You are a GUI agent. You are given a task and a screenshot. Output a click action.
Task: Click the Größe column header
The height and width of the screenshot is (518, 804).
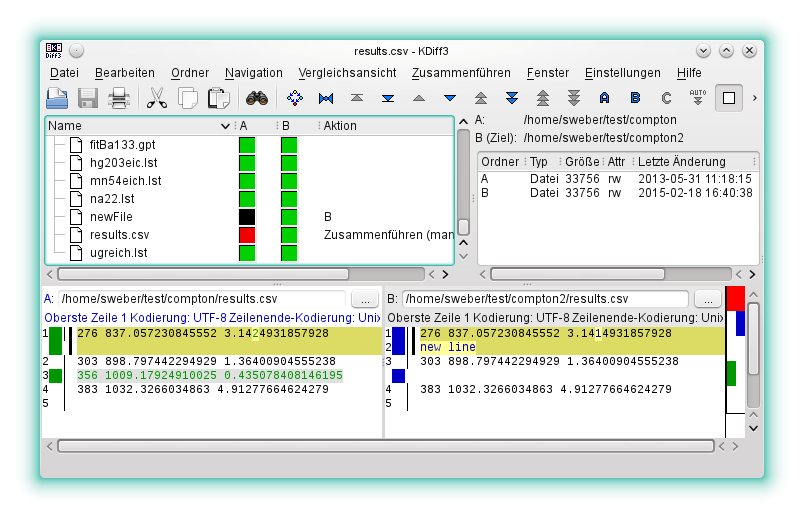(582, 162)
